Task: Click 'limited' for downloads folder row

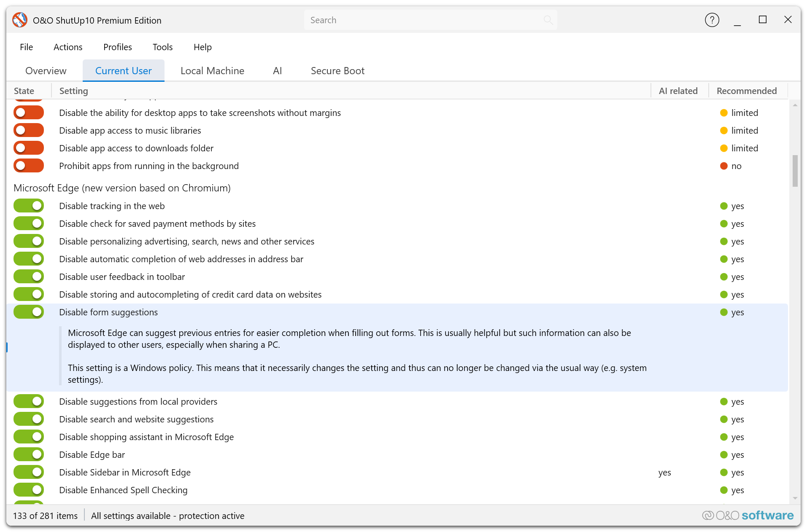Action: [x=745, y=148]
